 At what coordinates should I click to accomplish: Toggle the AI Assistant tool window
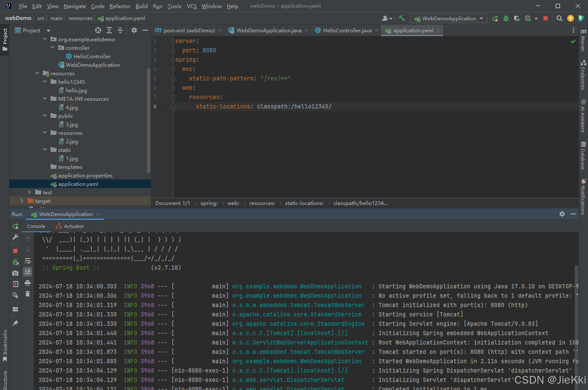pos(583,116)
